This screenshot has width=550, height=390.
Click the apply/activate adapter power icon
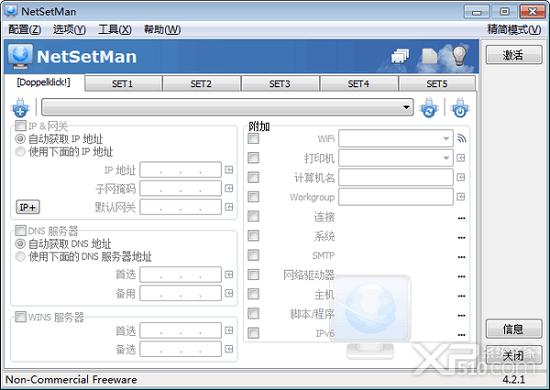(460, 107)
